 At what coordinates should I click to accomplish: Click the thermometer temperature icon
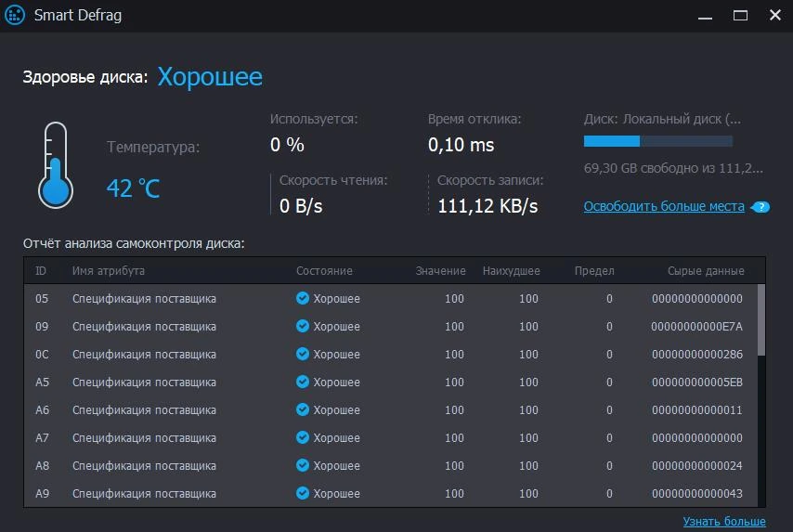point(56,165)
